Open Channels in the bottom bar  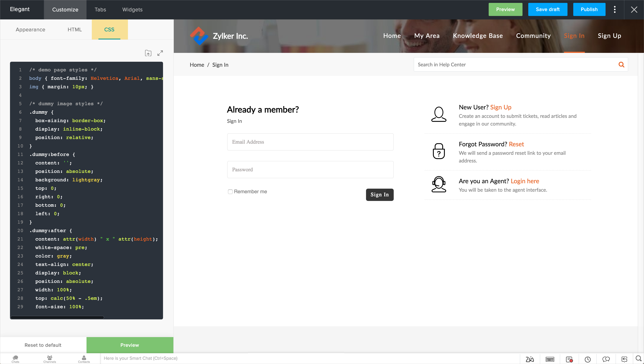click(x=49, y=359)
